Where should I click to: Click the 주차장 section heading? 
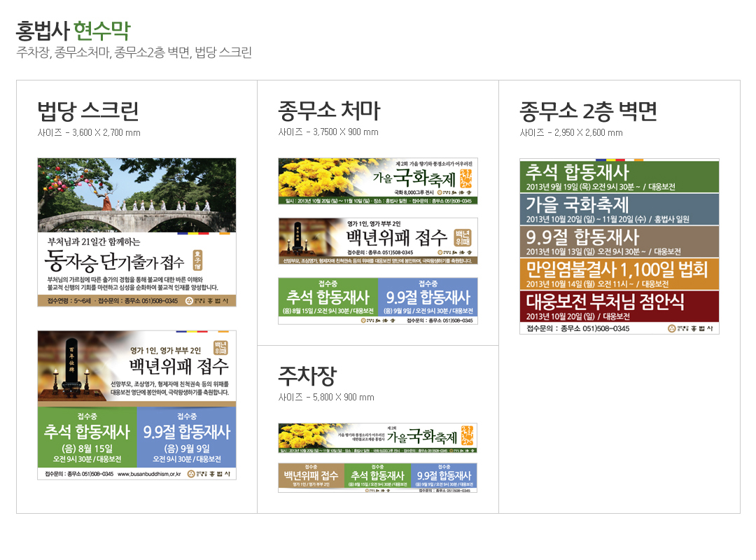point(307,376)
